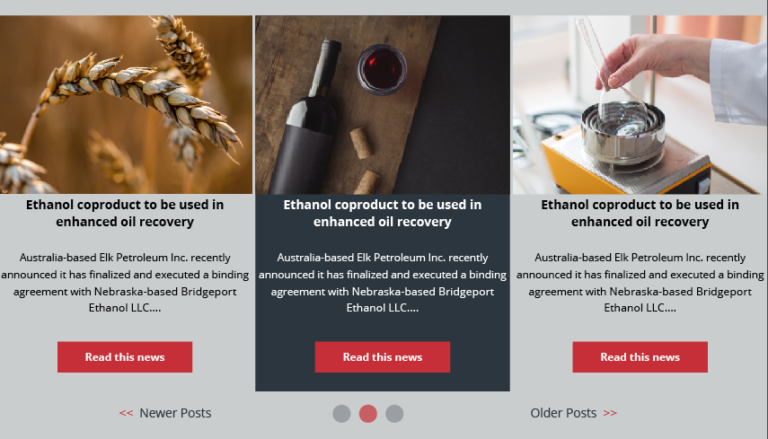Click the double right arrow beside Older Posts

(x=610, y=413)
